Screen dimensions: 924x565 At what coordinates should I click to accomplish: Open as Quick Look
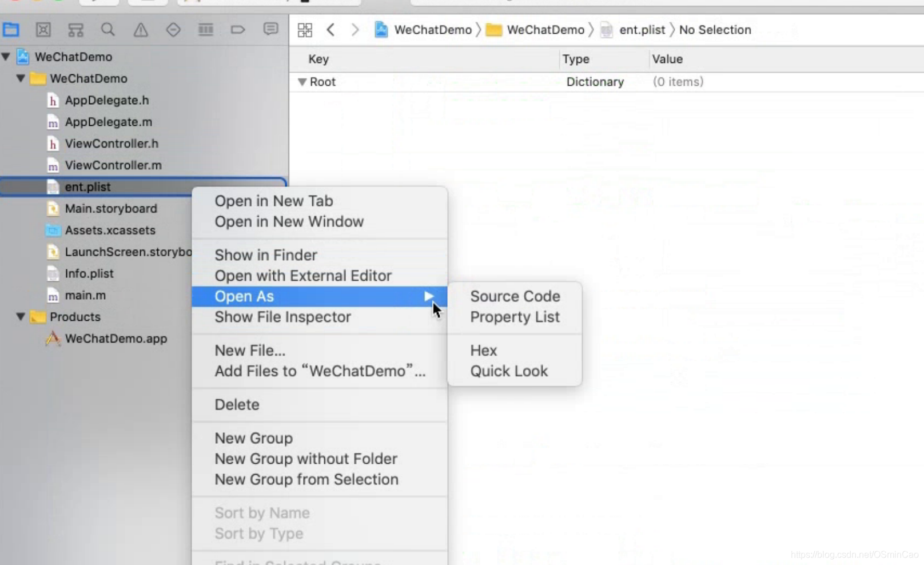(x=515, y=371)
